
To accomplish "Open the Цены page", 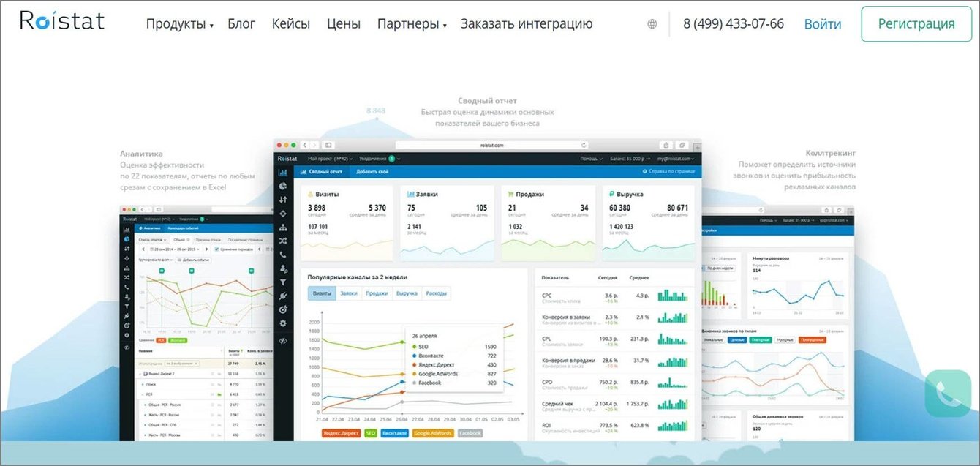I will (x=344, y=24).
